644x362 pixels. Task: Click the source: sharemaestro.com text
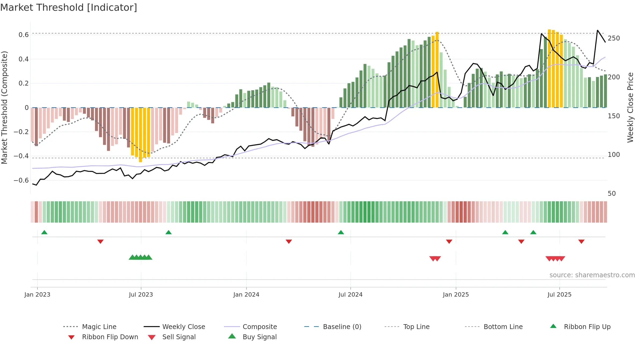[x=592, y=275]
